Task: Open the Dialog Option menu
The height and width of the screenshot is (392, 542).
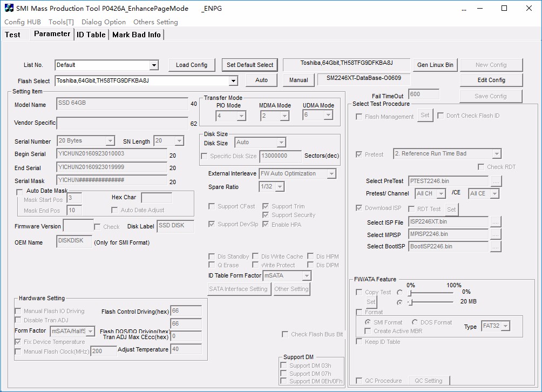Action: click(104, 22)
